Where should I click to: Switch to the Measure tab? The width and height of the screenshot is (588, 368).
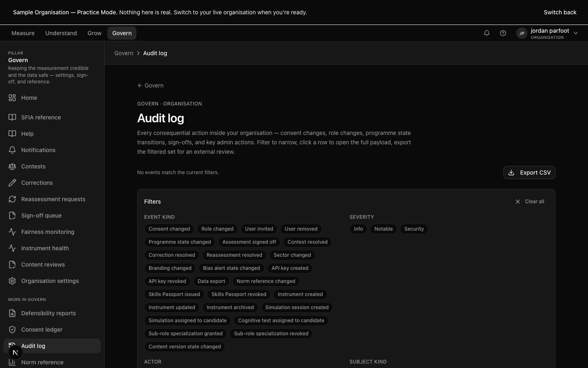(x=23, y=33)
